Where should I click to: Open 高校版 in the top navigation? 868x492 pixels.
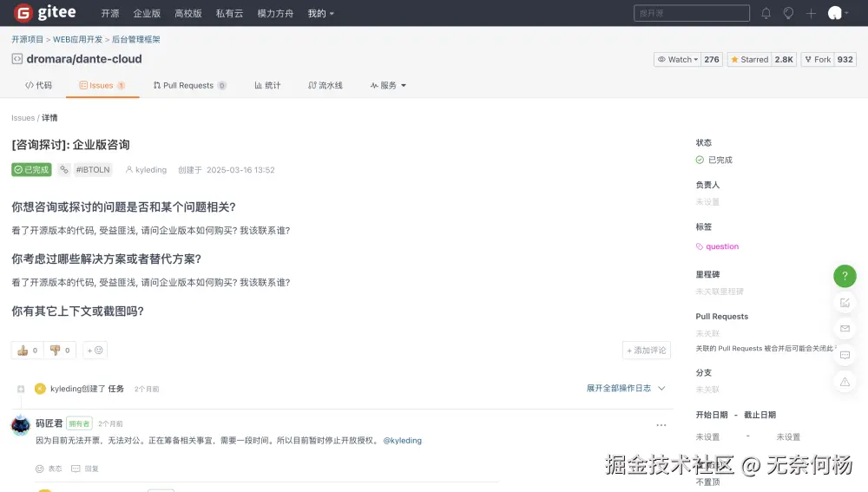[188, 13]
